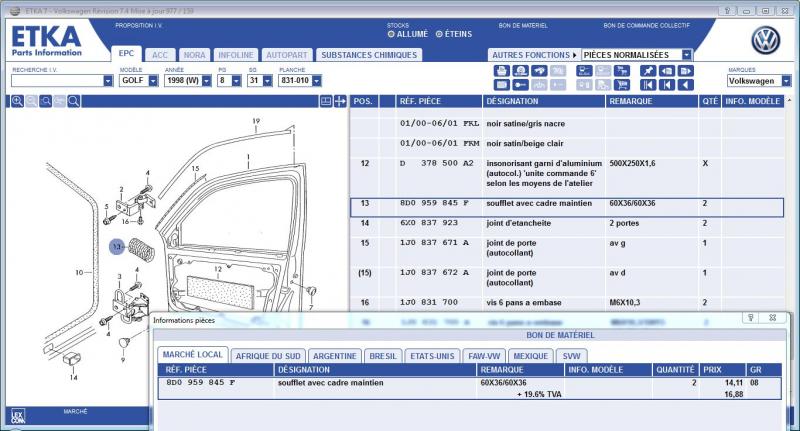Click the pushpin icon in the toolbar

[x=648, y=71]
